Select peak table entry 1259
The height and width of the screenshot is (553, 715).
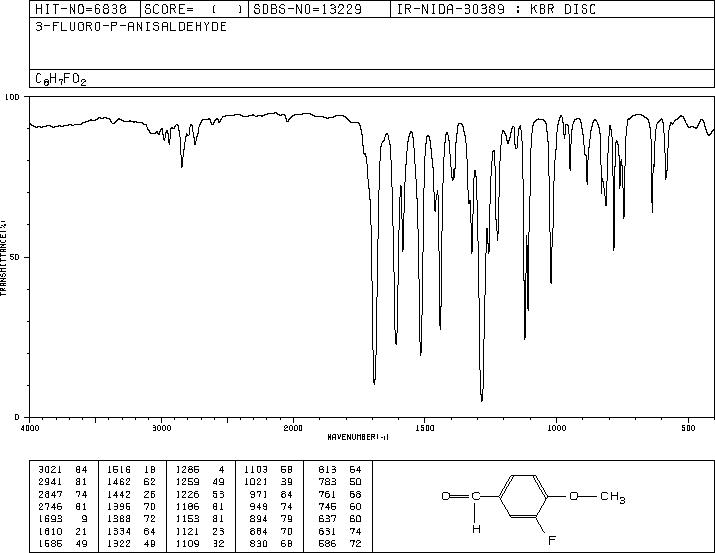point(187,482)
